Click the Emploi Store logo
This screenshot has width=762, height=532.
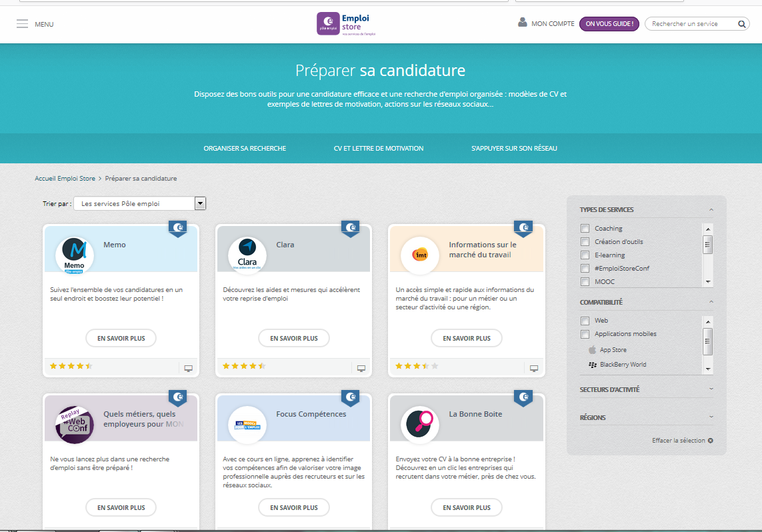coord(345,24)
